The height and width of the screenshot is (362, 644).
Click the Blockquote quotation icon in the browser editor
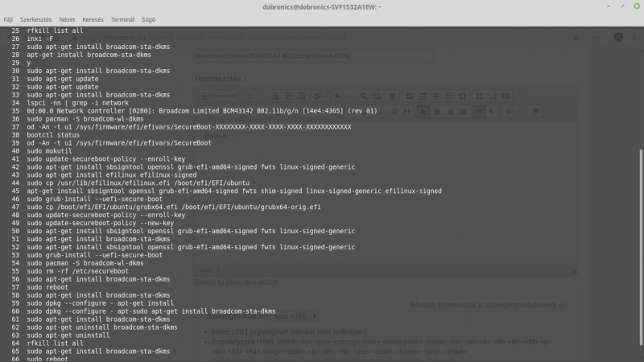(x=407, y=112)
